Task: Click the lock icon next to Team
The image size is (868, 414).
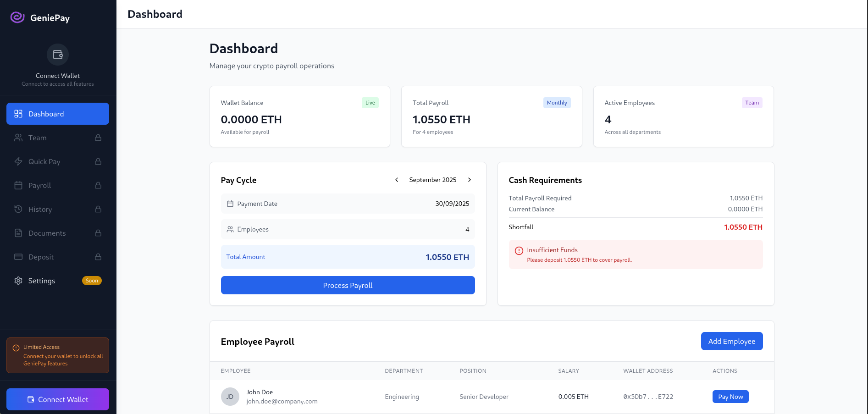Action: tap(98, 138)
